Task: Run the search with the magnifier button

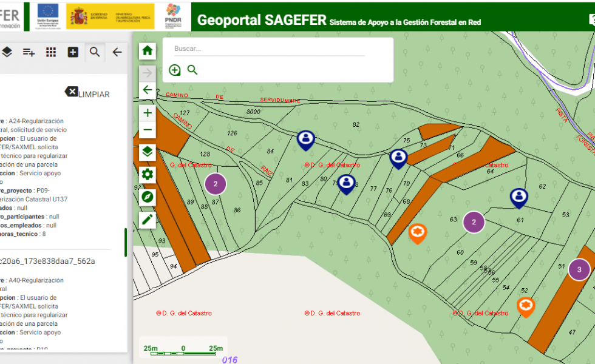Action: (x=192, y=70)
